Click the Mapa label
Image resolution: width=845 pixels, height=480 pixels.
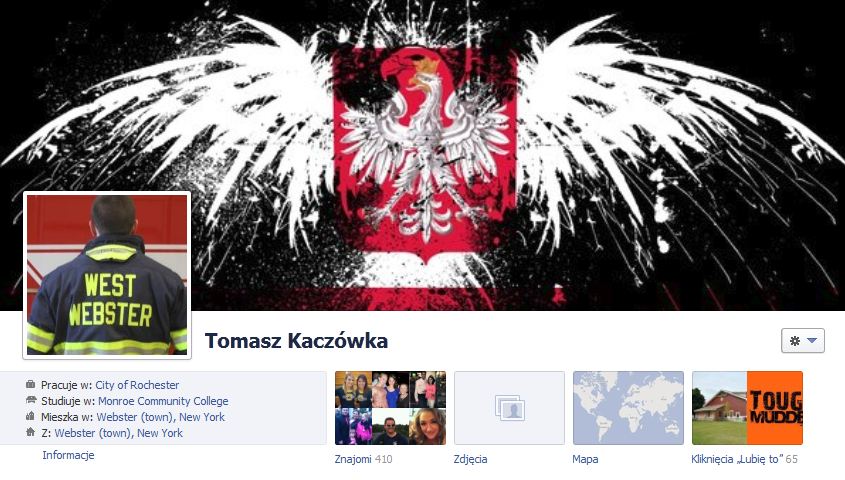tap(585, 459)
